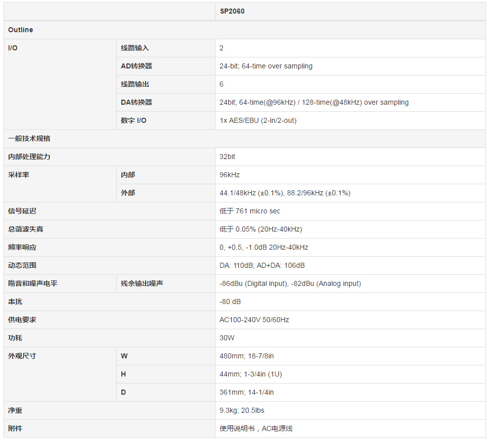Select the 供电要求 'AC100-240V 50/60Hz' value

tap(254, 320)
